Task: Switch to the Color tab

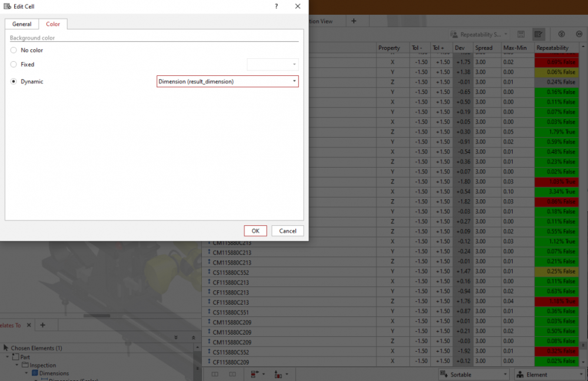Action: [x=53, y=24]
